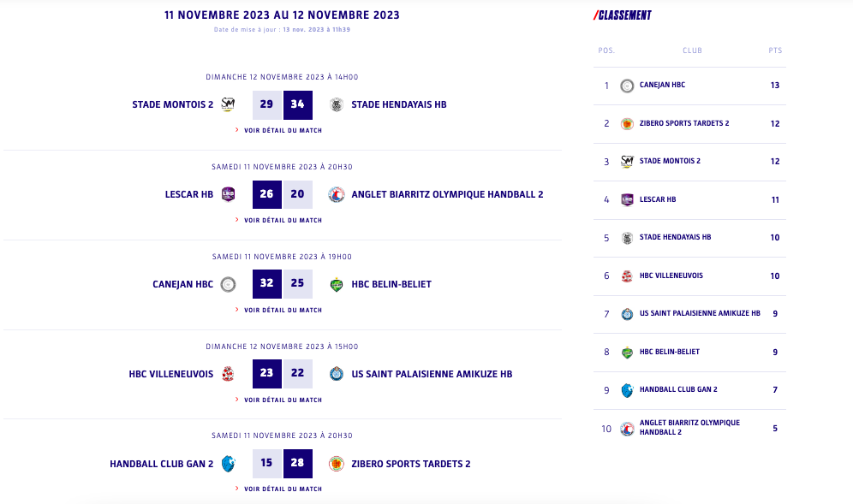
Task: Click US Saint Palaisienne logo in standings
Action: coord(627,314)
